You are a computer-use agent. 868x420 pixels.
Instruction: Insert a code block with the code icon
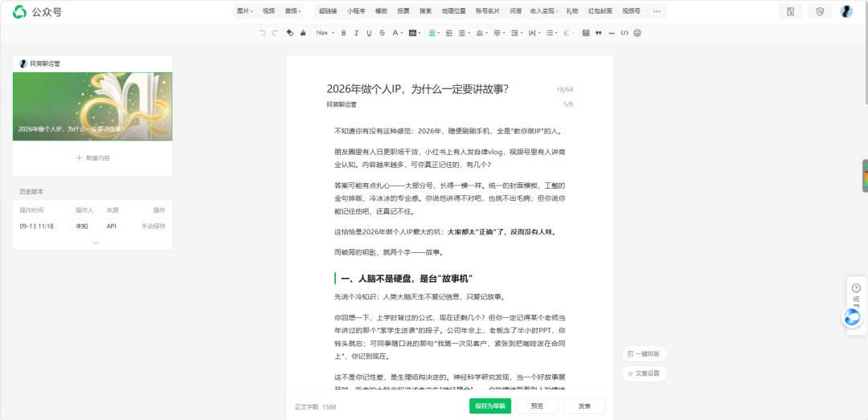624,33
